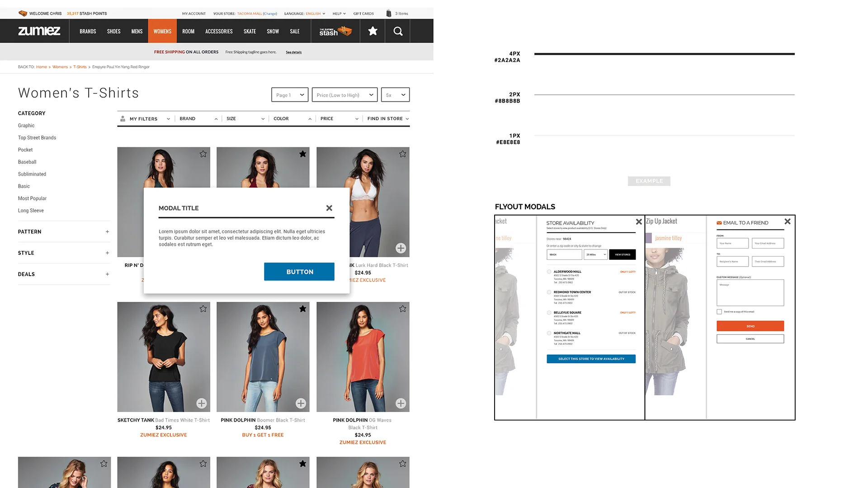Open the Price (Low to High) sort dropdown
The width and height of the screenshot is (868, 488).
[344, 95]
